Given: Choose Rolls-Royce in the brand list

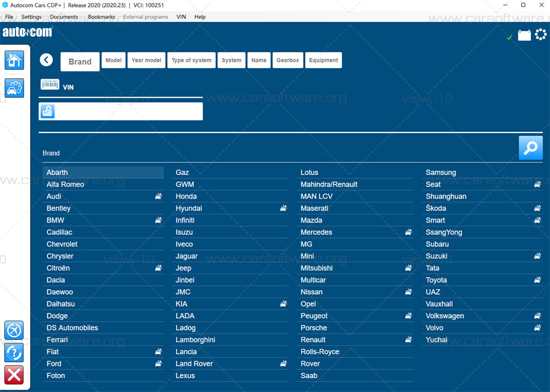Looking at the screenshot, I should click(x=355, y=352).
